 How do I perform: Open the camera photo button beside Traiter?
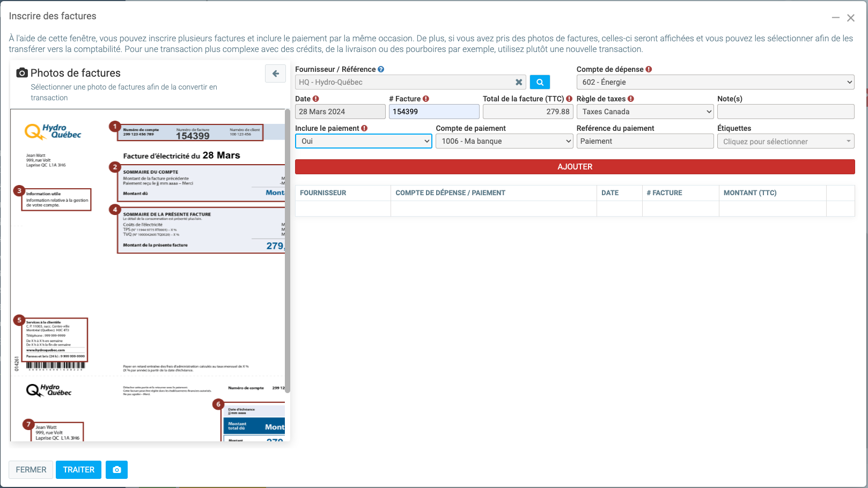pos(116,470)
